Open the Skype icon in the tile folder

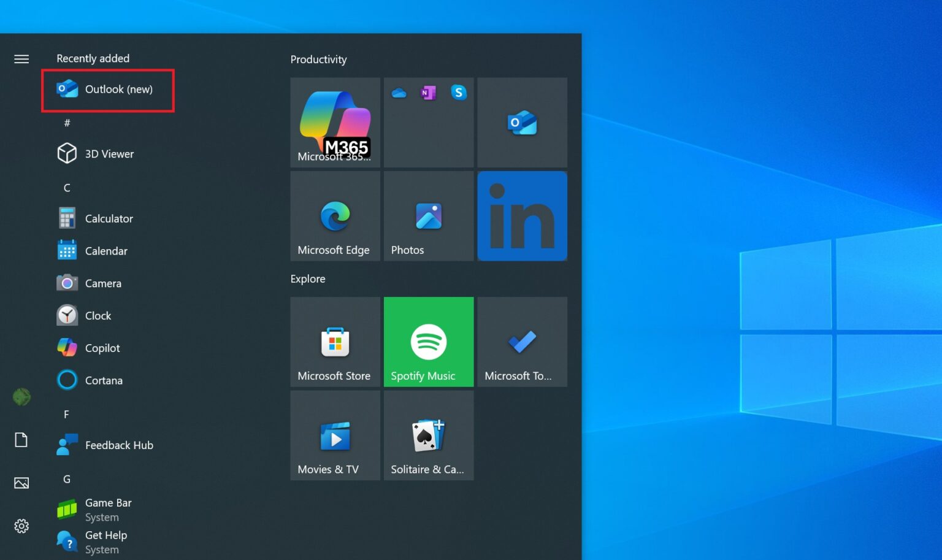[x=459, y=93]
